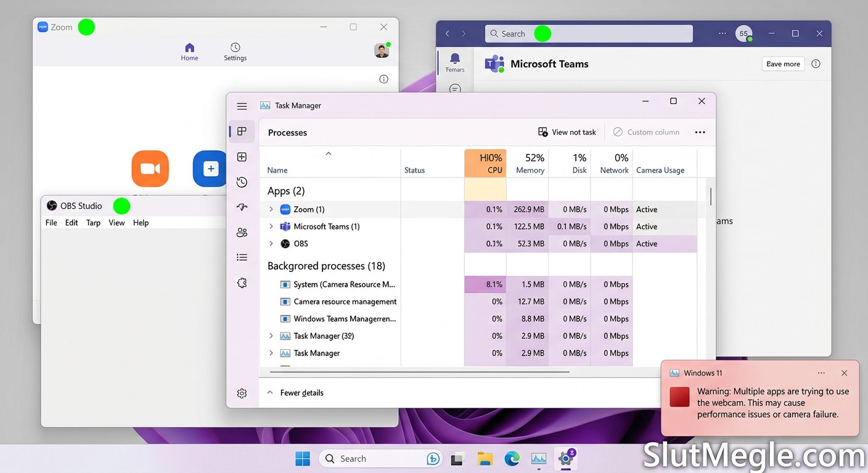Click the Task Manager icon on the taskbar
The image size is (868, 473).
coord(539,458)
